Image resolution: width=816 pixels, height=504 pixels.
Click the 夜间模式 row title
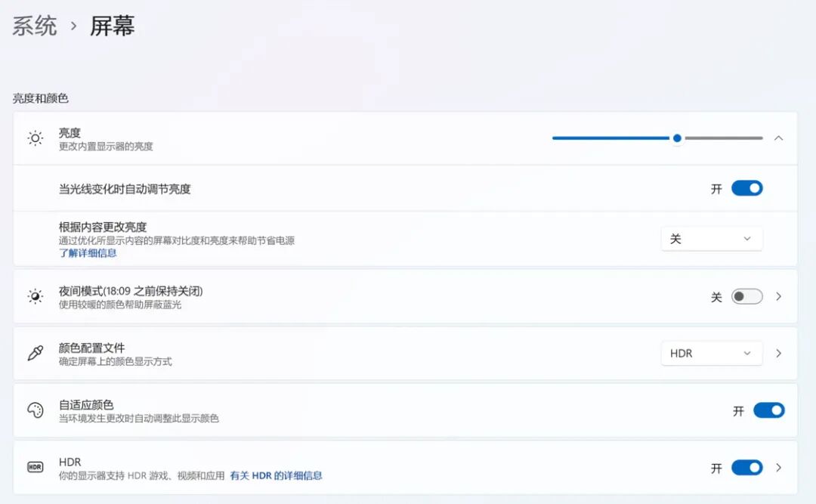tap(131, 291)
